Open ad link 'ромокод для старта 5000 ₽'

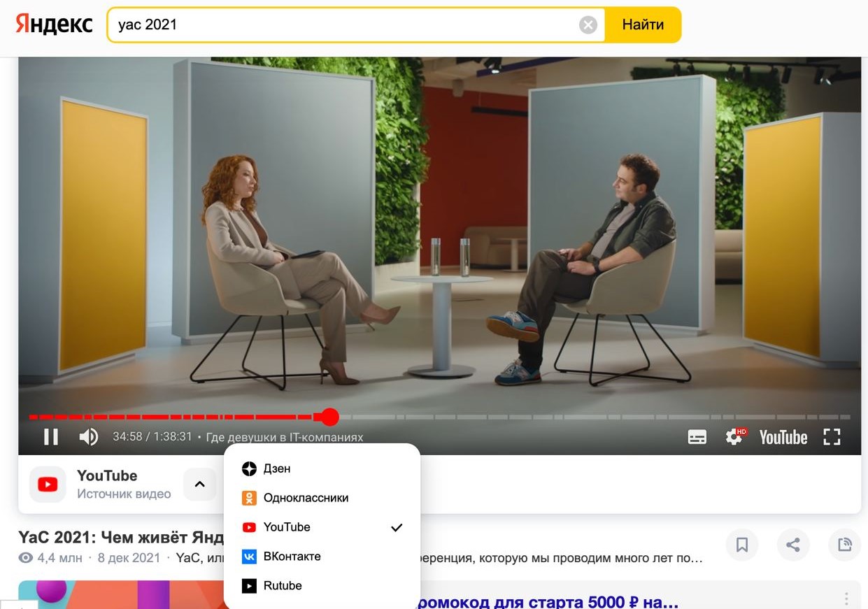pyautogui.click(x=547, y=601)
